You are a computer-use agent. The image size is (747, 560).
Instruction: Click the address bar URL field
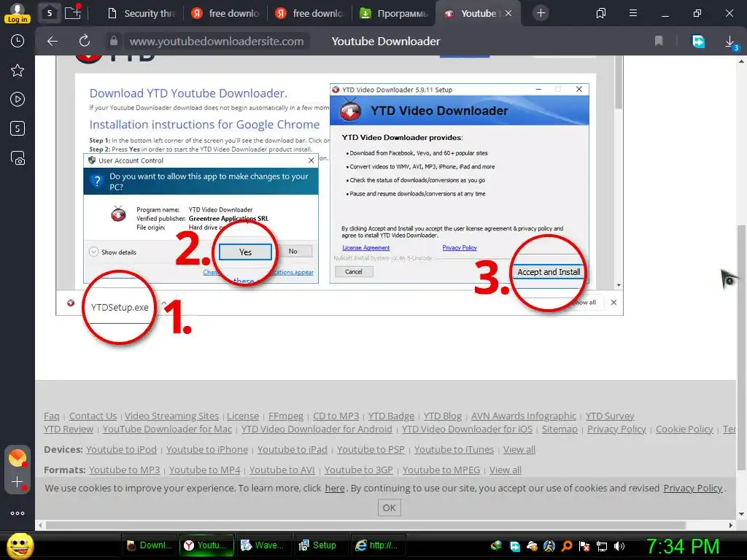pos(217,42)
